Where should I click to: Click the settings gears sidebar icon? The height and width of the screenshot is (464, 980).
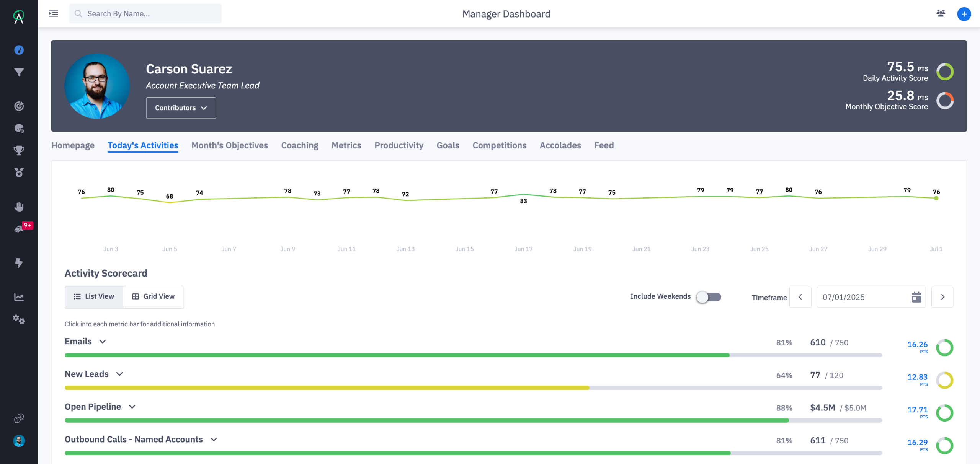pos(19,319)
